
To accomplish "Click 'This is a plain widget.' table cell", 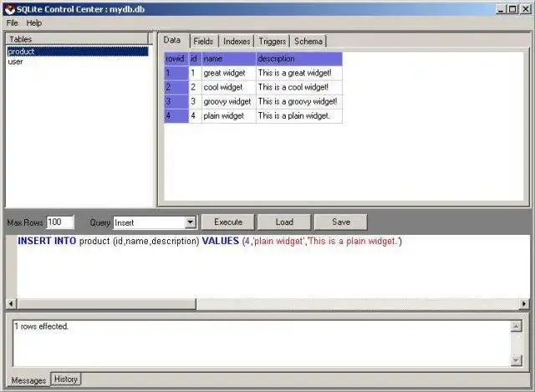I will (299, 115).
